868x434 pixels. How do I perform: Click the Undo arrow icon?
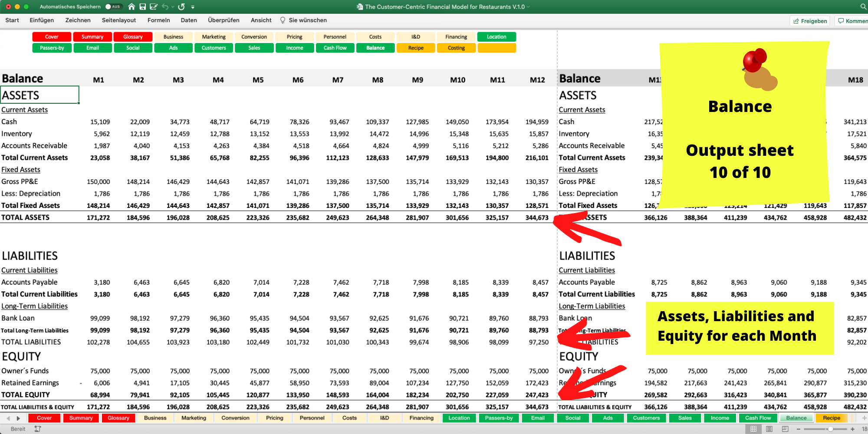point(165,7)
